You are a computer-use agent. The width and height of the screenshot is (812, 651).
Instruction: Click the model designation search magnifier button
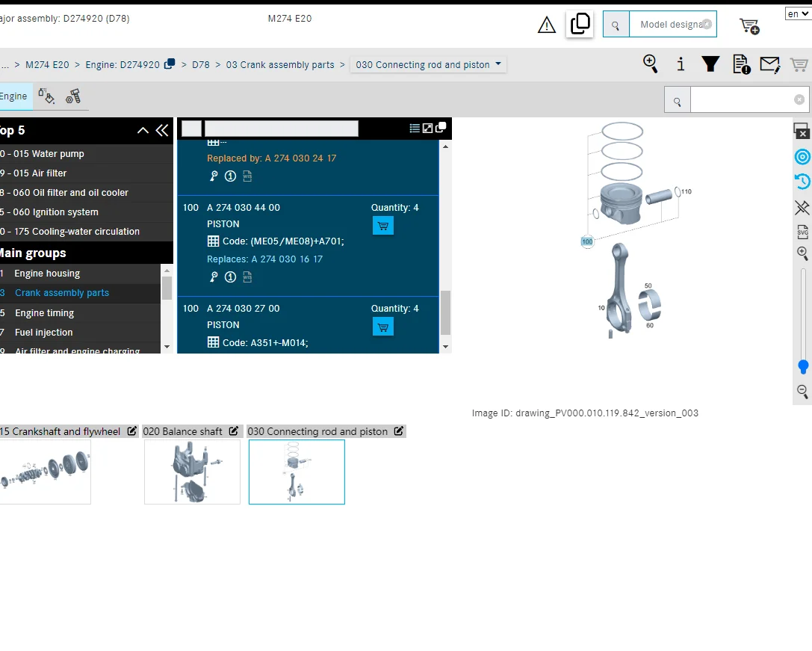point(616,25)
